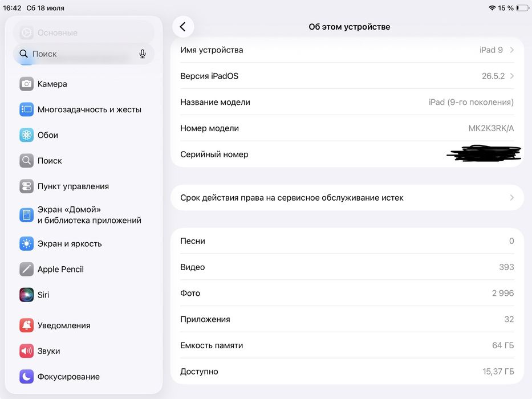This screenshot has width=532, height=399.
Task: Tap the microphone dictation icon in search
Action: tap(143, 54)
